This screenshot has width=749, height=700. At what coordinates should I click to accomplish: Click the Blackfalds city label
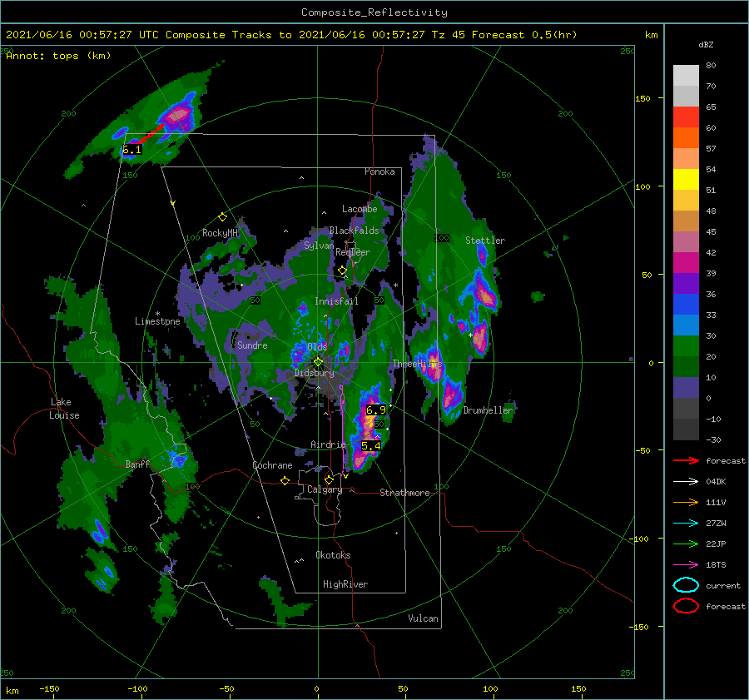point(354,231)
